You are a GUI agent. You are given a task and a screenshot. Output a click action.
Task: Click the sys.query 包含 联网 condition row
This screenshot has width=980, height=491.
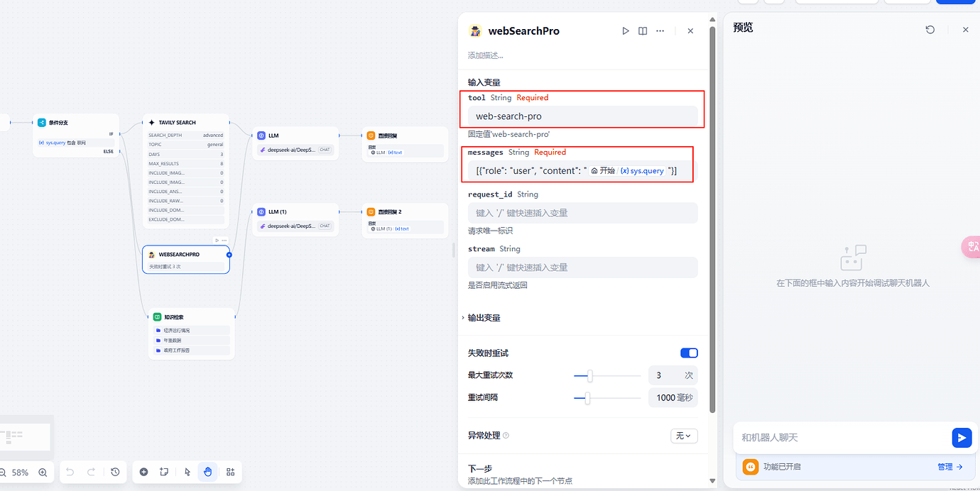click(x=75, y=143)
